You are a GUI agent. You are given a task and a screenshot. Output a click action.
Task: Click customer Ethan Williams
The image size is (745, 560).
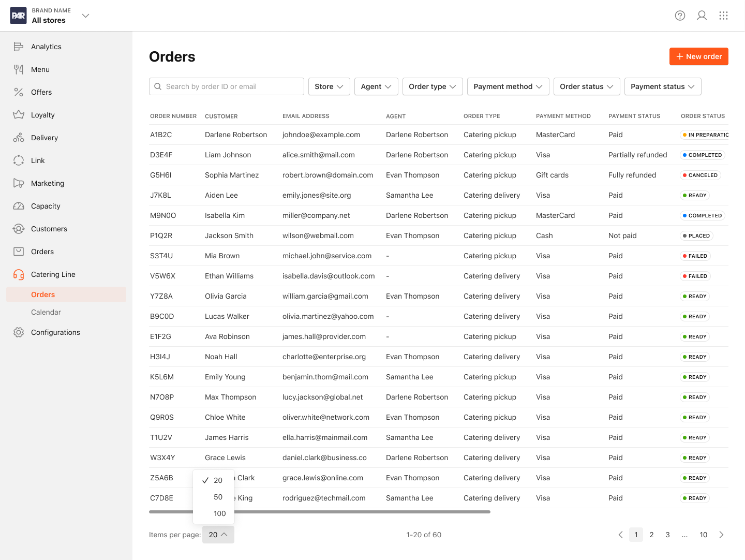[x=229, y=276]
